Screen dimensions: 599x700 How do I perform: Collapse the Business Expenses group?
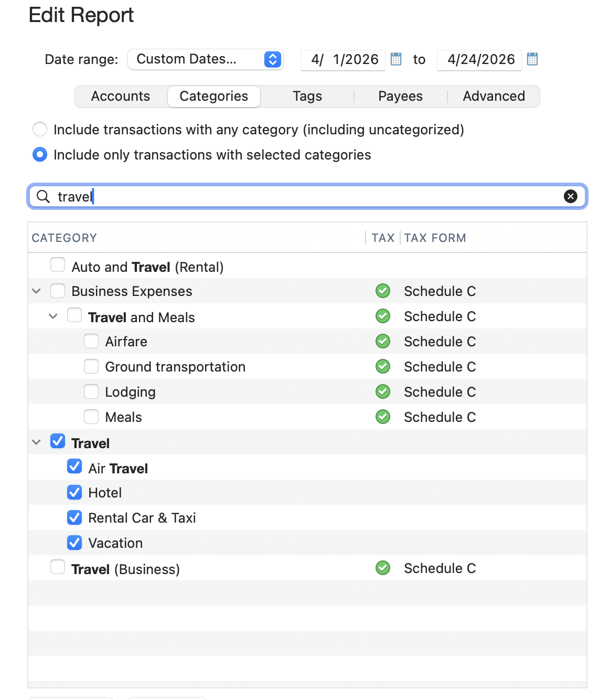tap(36, 291)
